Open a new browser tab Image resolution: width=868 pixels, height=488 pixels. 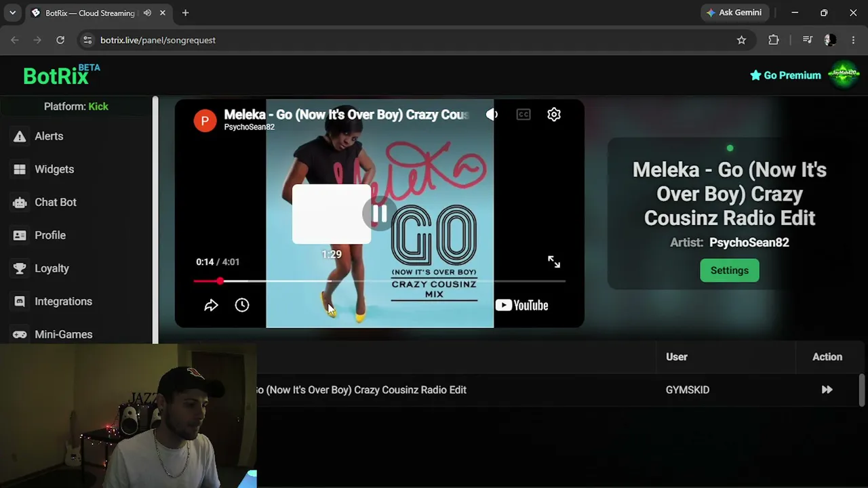point(185,13)
